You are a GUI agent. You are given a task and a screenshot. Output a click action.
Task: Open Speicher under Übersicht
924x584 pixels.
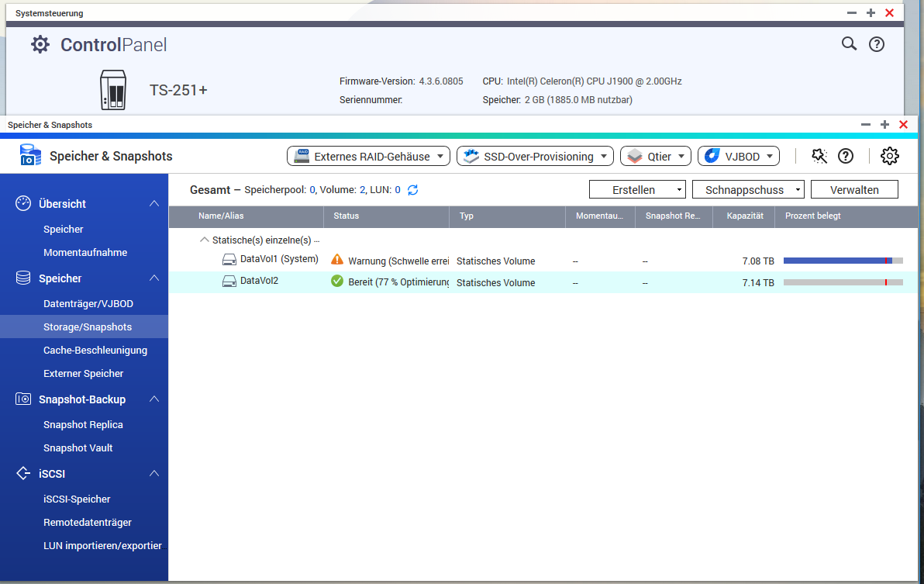[63, 230]
